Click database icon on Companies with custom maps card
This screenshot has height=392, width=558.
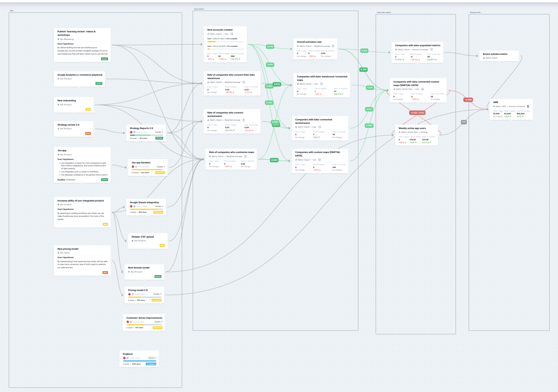pos(319,160)
